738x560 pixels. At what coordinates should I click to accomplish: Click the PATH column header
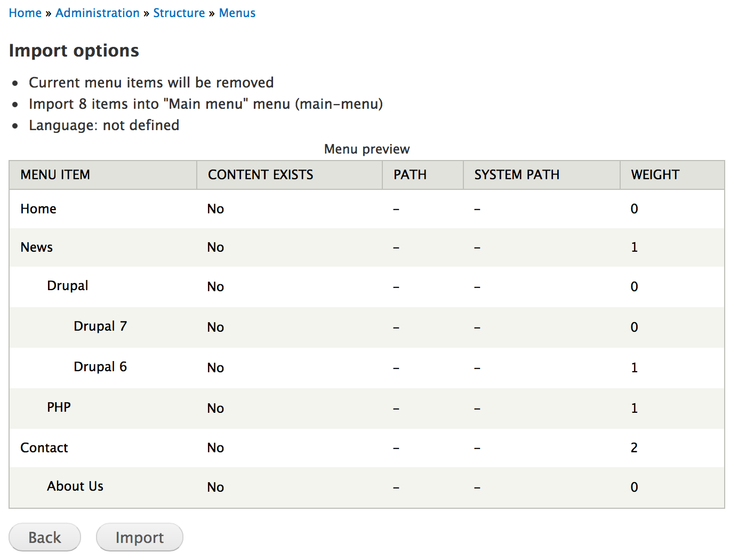coord(409,174)
